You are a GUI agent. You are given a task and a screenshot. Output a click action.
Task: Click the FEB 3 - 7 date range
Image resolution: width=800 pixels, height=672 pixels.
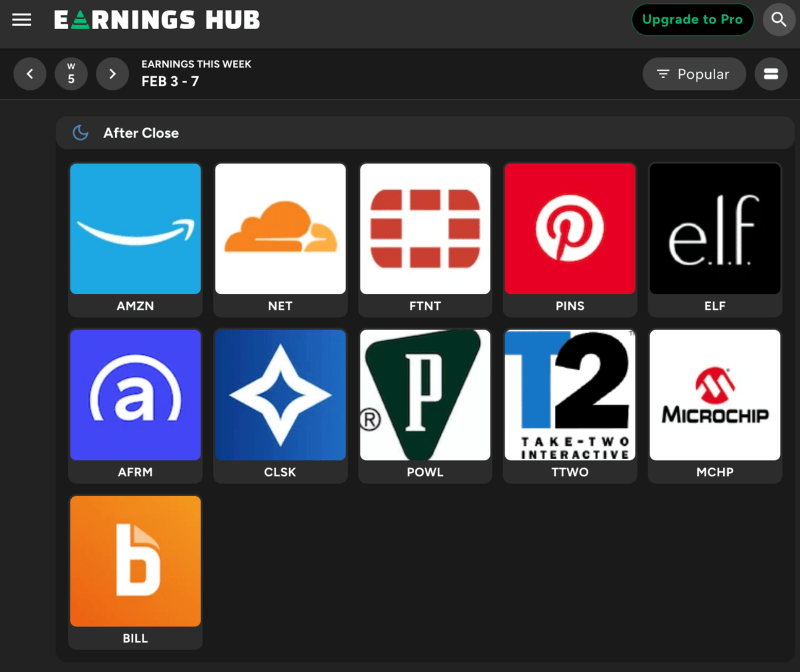170,82
